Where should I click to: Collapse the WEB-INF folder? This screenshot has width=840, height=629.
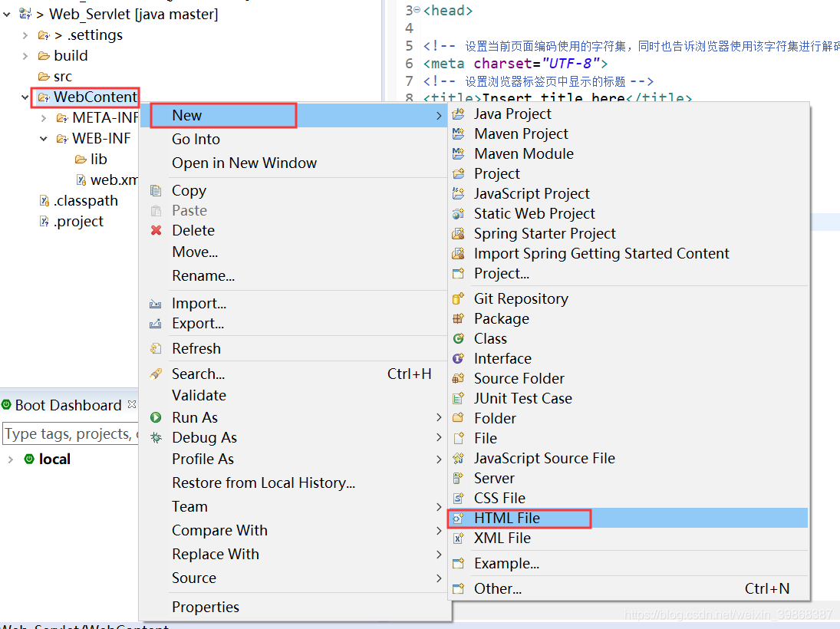click(44, 139)
